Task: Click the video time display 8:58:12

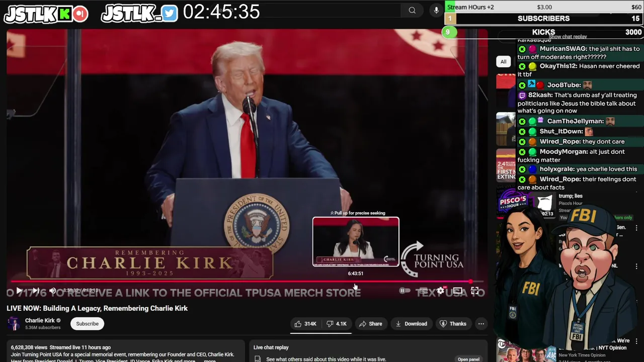Action: tap(71, 291)
